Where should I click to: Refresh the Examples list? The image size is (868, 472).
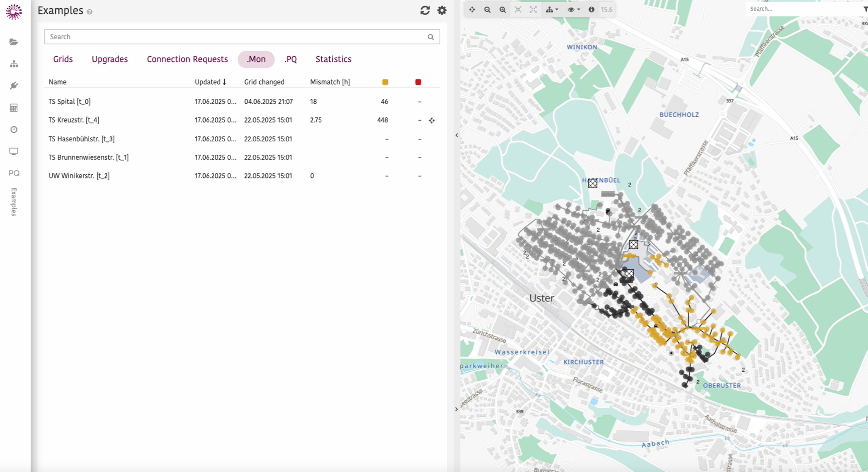tap(425, 10)
